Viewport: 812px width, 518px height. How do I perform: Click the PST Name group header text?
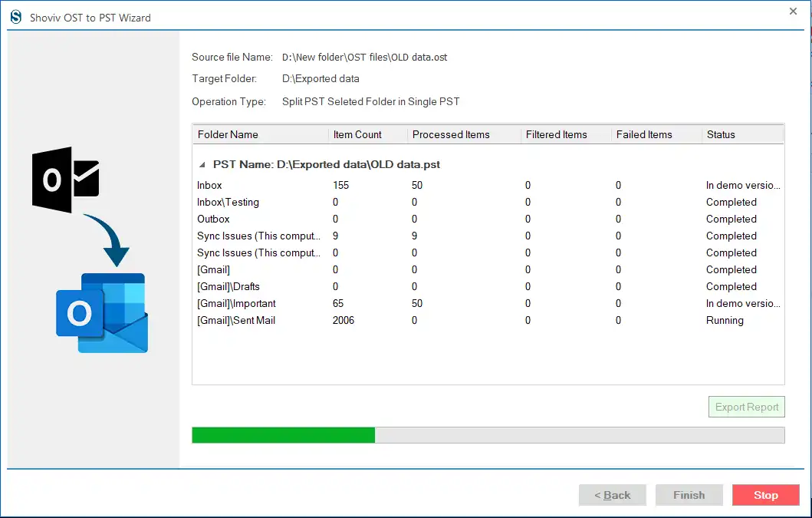click(326, 165)
